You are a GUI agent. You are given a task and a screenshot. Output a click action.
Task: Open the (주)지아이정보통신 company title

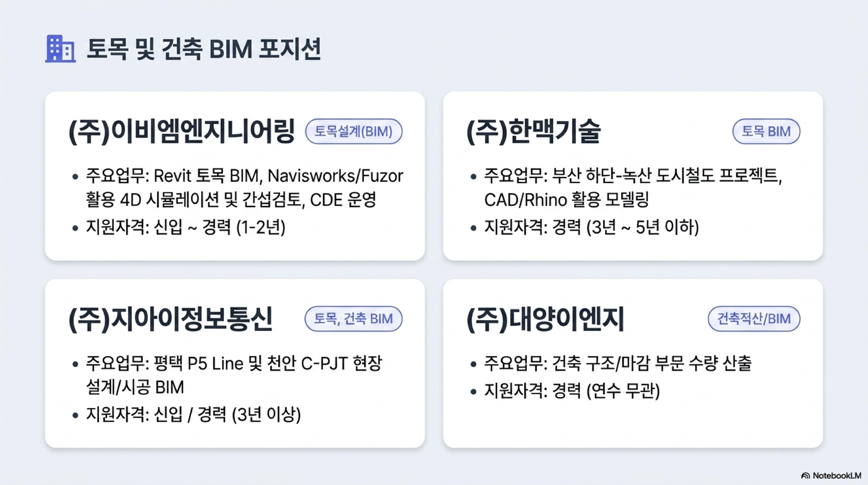170,319
